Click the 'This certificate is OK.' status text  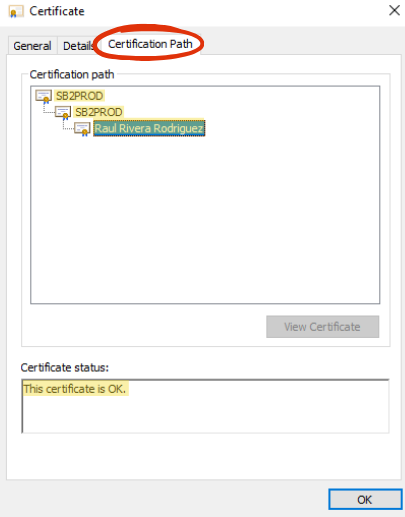click(x=75, y=389)
